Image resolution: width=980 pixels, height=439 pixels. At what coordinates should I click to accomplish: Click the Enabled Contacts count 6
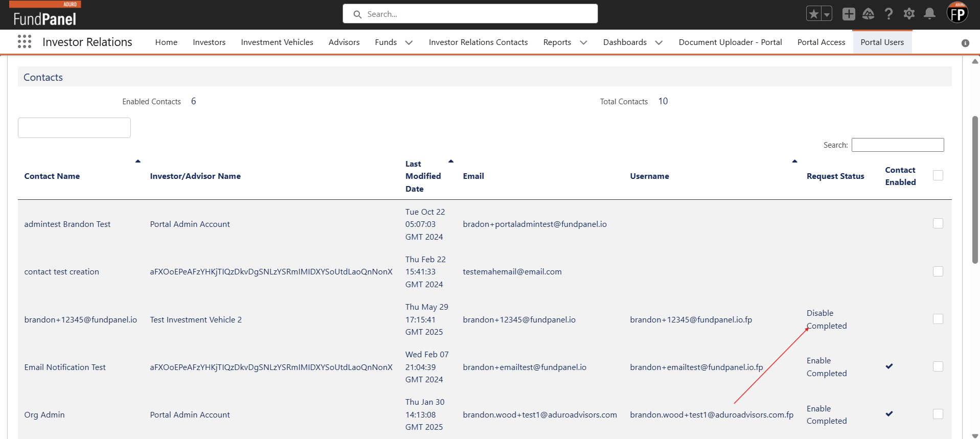point(194,101)
